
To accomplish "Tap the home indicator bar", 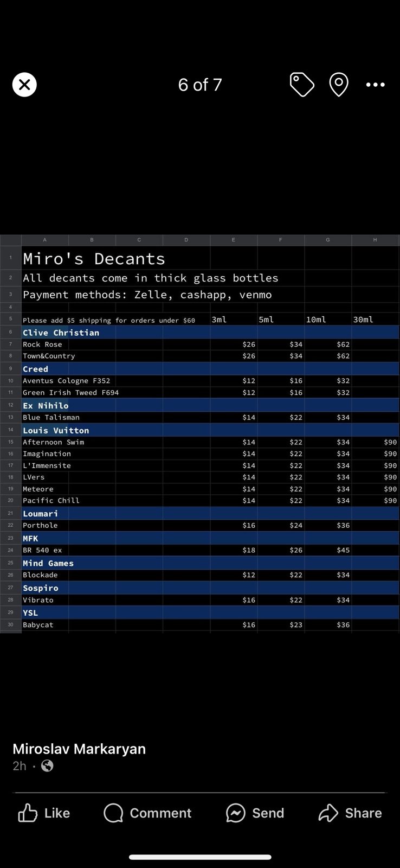I will pyautogui.click(x=200, y=857).
